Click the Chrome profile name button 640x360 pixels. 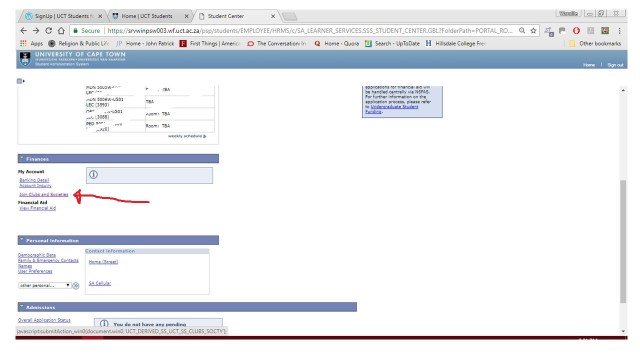click(x=569, y=13)
